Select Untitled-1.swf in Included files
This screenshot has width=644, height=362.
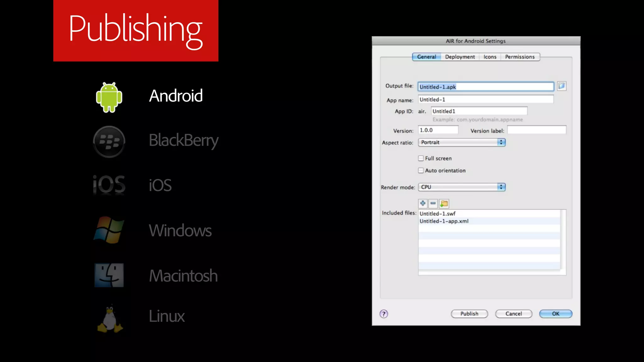coord(489,213)
